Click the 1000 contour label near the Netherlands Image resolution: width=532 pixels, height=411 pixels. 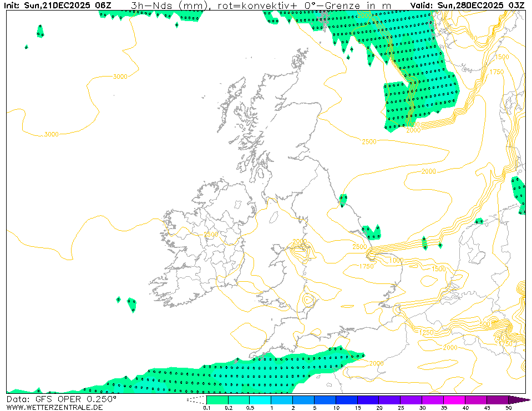(x=396, y=260)
